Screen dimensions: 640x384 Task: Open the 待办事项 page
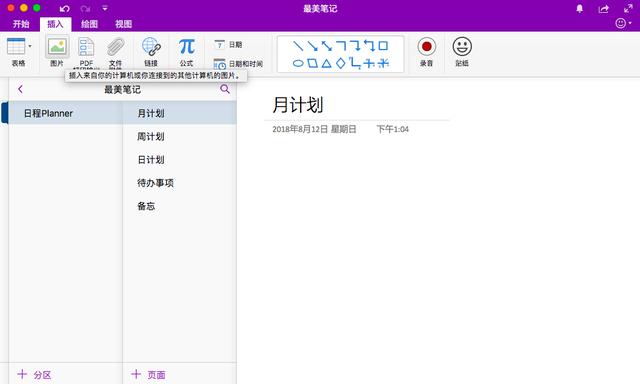coord(180,183)
